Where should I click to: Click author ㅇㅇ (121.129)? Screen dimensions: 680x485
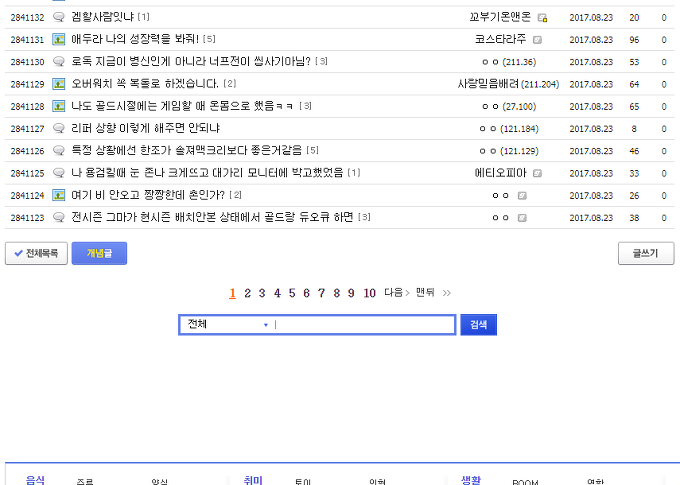coord(509,151)
